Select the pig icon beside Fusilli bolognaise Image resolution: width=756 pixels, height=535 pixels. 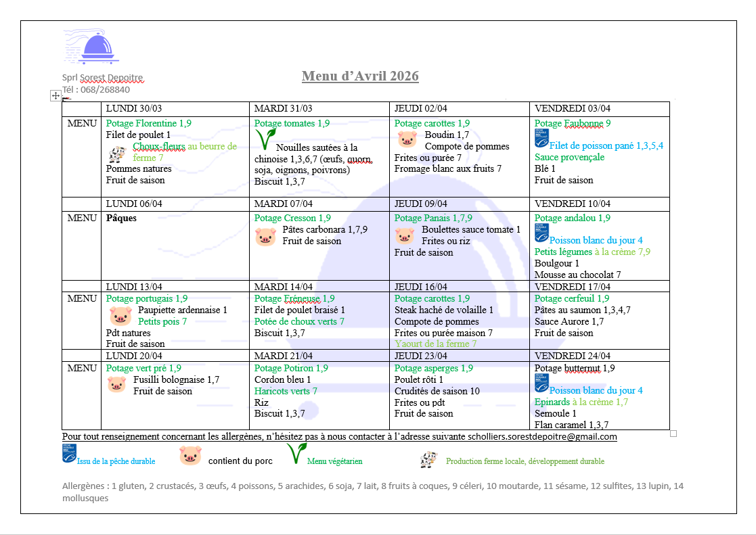point(116,384)
